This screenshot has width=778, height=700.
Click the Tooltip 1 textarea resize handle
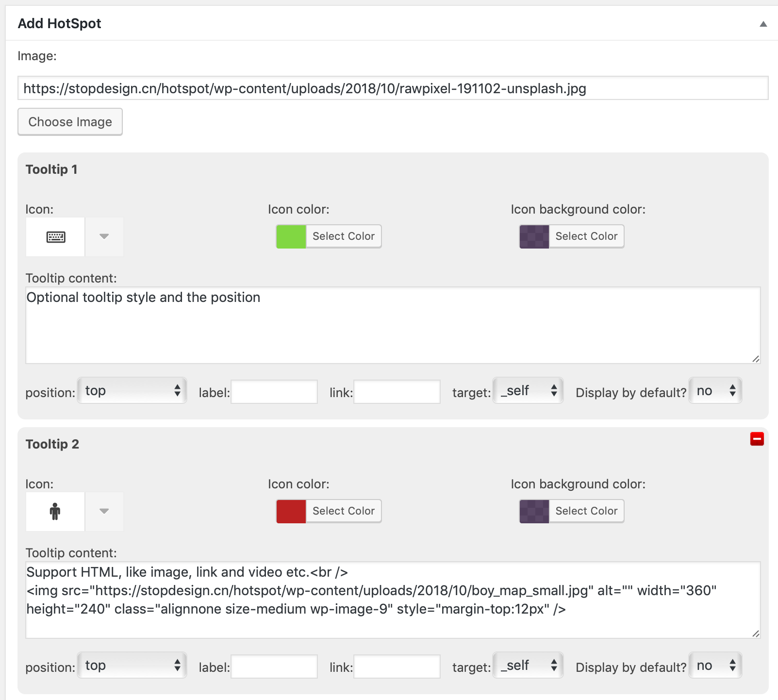coord(756,359)
